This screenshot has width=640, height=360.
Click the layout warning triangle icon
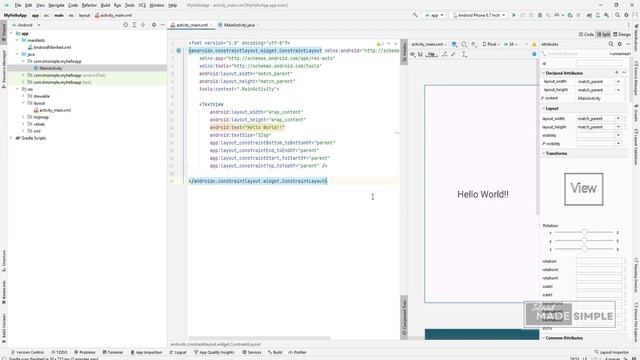(534, 44)
